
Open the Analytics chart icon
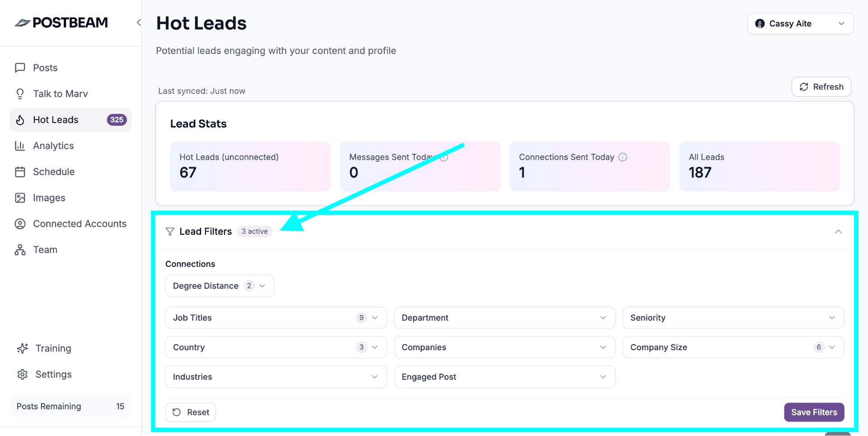point(20,146)
